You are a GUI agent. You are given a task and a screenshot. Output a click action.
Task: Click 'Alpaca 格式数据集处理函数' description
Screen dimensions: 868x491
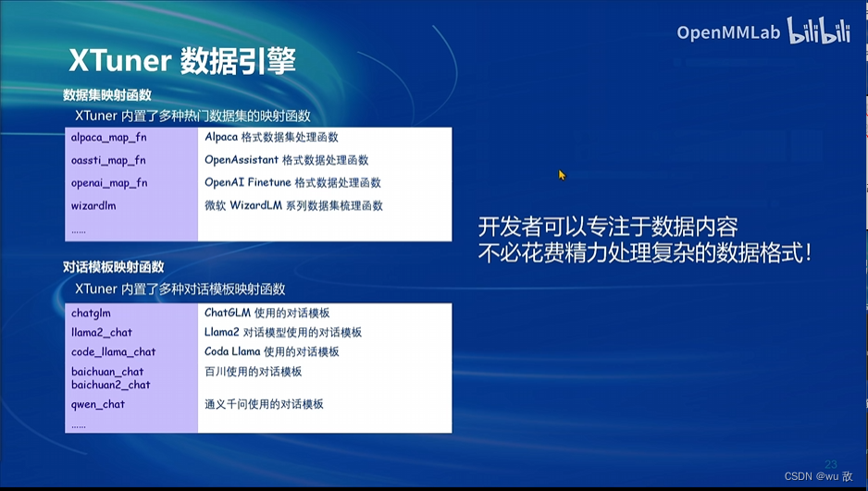(271, 137)
